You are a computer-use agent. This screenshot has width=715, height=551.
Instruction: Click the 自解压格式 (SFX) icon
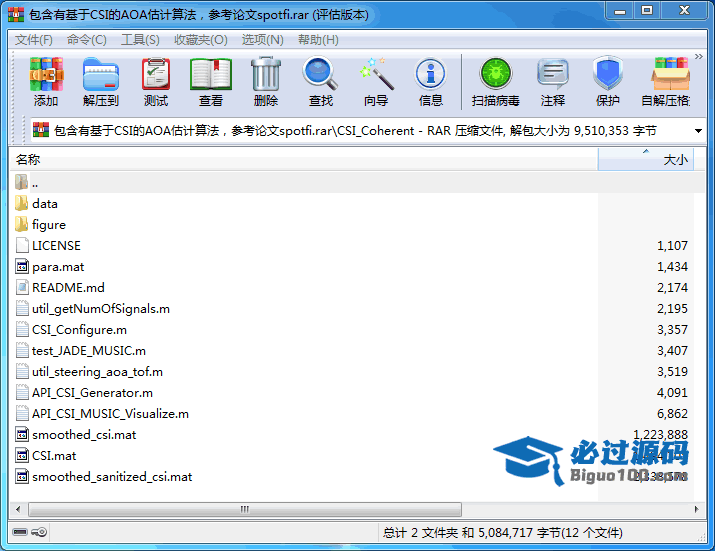666,82
